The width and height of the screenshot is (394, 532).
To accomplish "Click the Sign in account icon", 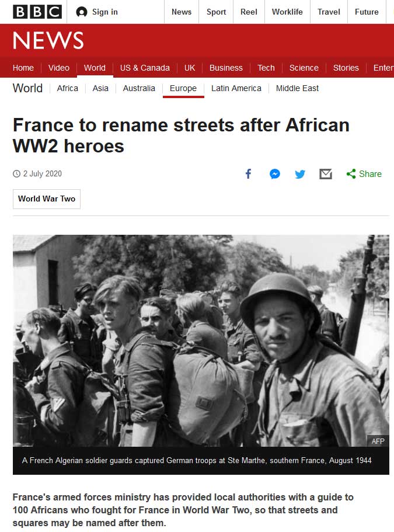I will [82, 12].
